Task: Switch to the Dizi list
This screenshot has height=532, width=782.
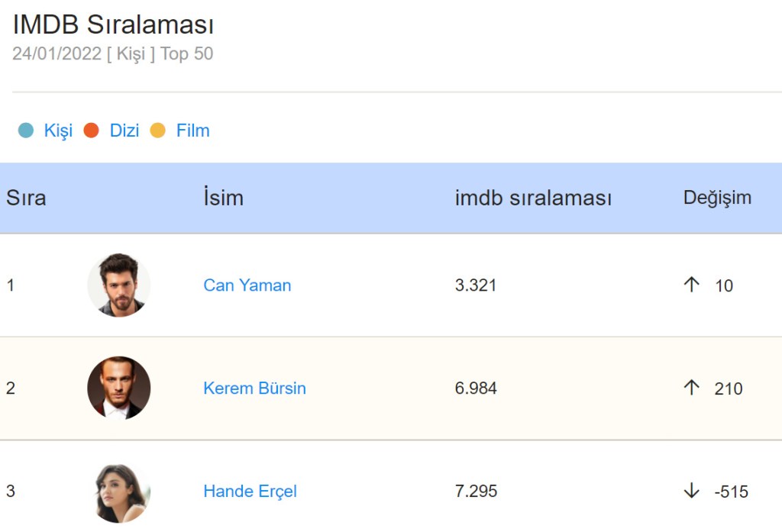Action: click(x=124, y=131)
